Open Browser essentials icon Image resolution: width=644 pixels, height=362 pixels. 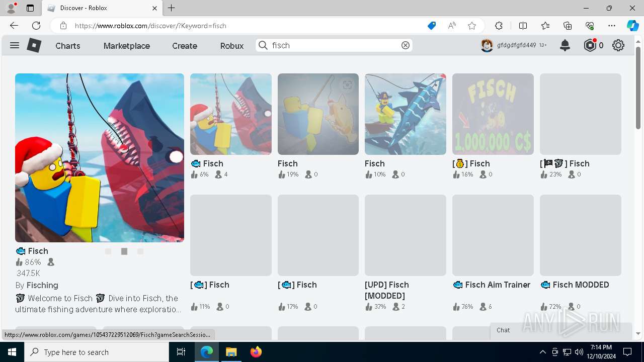click(x=590, y=26)
